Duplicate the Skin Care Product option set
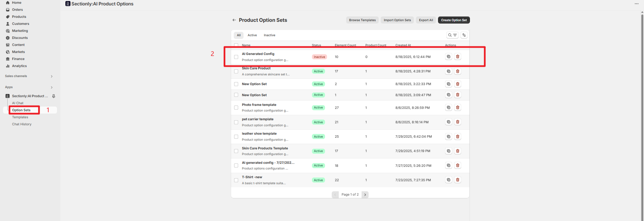644x221 pixels. [x=448, y=71]
